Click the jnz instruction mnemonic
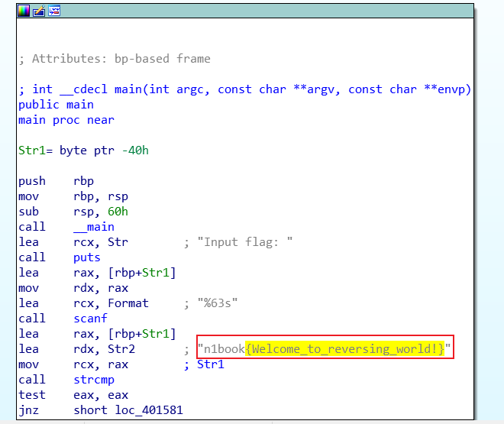 click(28, 410)
